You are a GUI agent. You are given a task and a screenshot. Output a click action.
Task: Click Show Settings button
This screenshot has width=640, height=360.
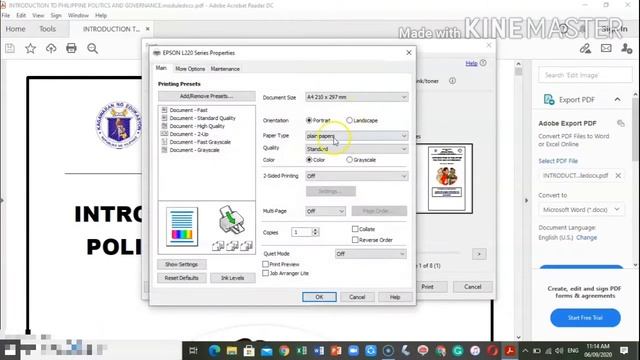point(182,264)
